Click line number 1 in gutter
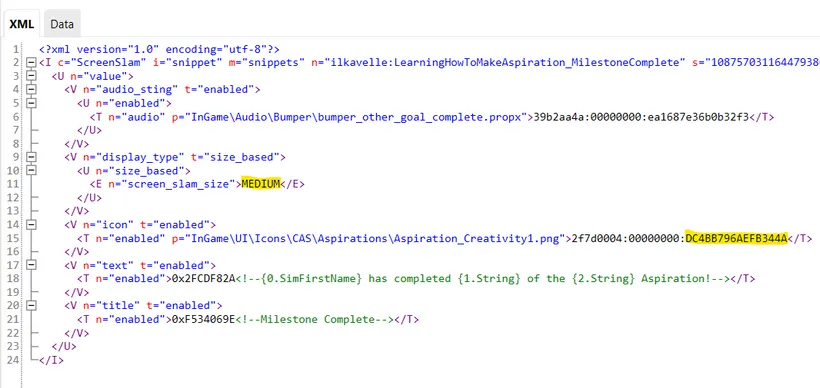Screen dimensions: 820x388 click(15, 50)
